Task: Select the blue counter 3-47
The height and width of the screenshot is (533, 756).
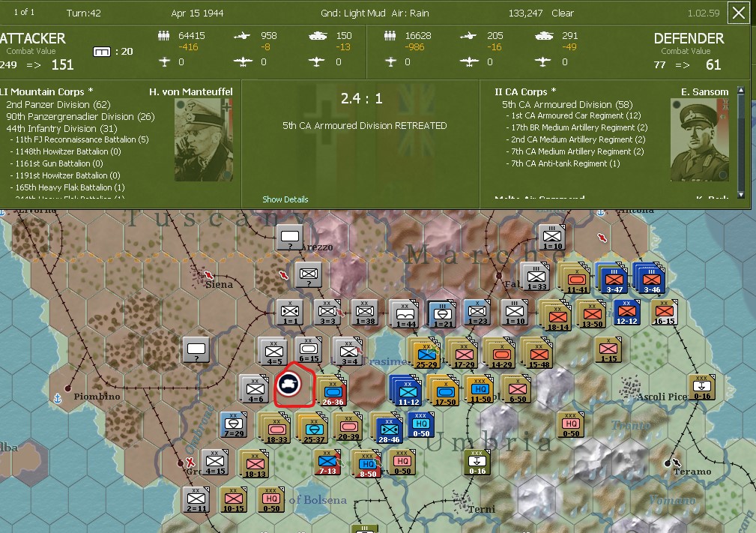Action: pyautogui.click(x=614, y=279)
